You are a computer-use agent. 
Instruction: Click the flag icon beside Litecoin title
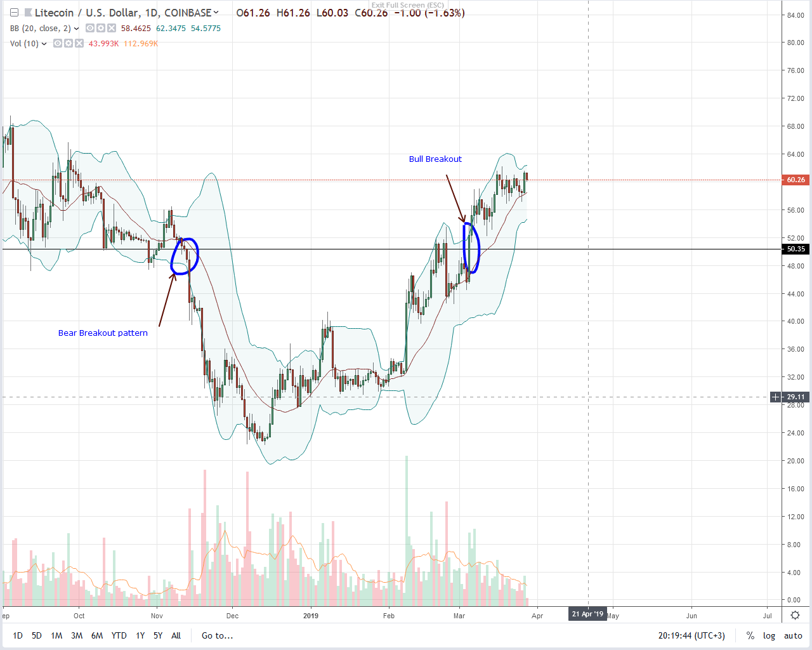[x=28, y=13]
